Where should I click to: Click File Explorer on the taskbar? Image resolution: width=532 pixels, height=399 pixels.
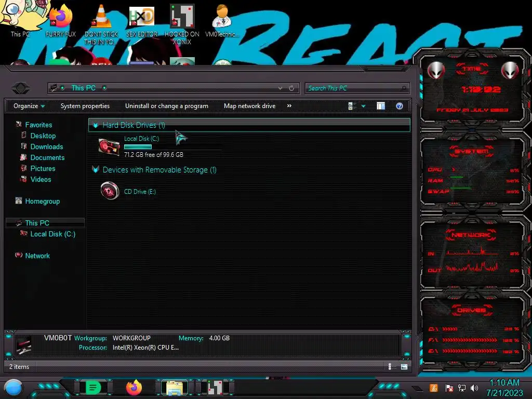click(175, 388)
